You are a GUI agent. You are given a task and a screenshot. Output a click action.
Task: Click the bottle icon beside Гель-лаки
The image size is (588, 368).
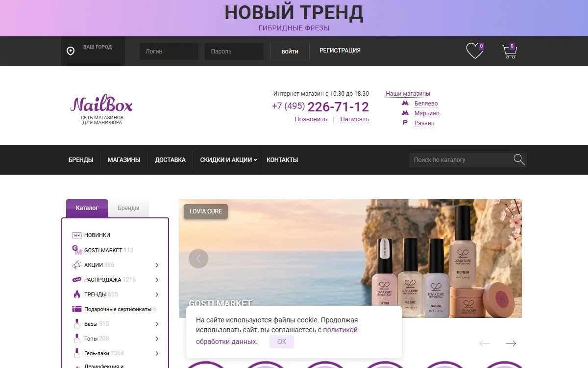point(76,353)
